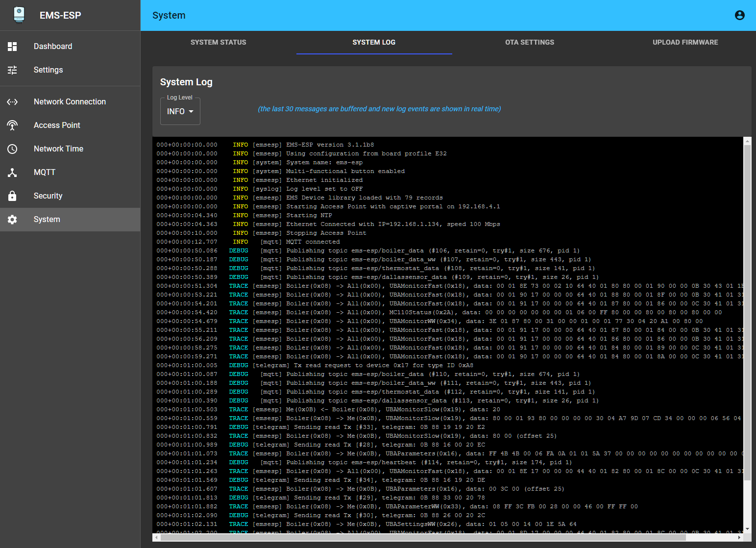Image resolution: width=756 pixels, height=548 pixels.
Task: Go to the Upload Firmware tab
Action: click(685, 43)
